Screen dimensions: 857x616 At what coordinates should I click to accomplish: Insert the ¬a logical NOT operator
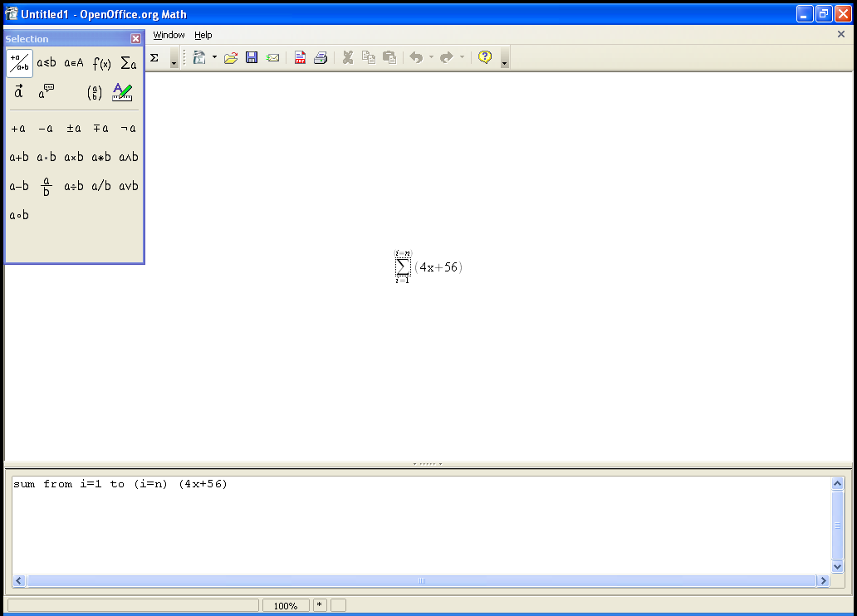coord(128,129)
